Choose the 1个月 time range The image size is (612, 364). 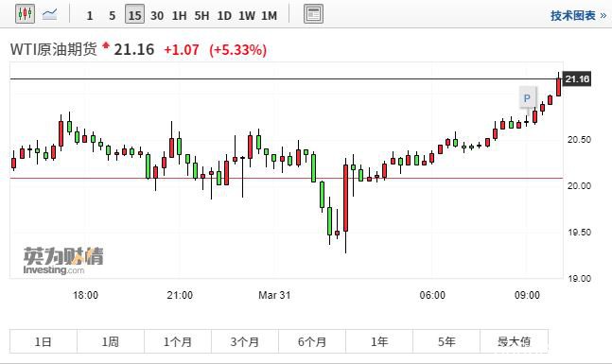click(x=178, y=341)
